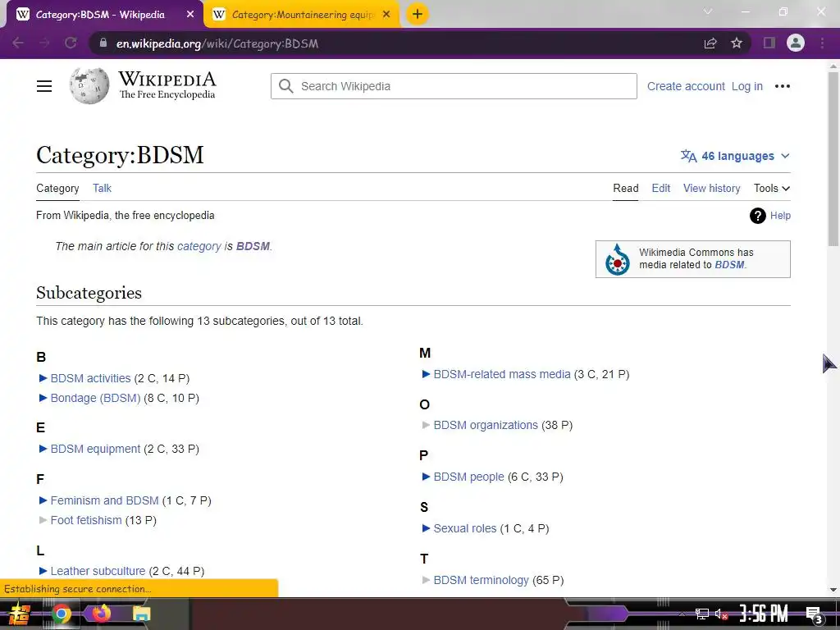Viewport: 840px width, 630px height.
Task: Go back with the browser back arrow
Action: 18,43
